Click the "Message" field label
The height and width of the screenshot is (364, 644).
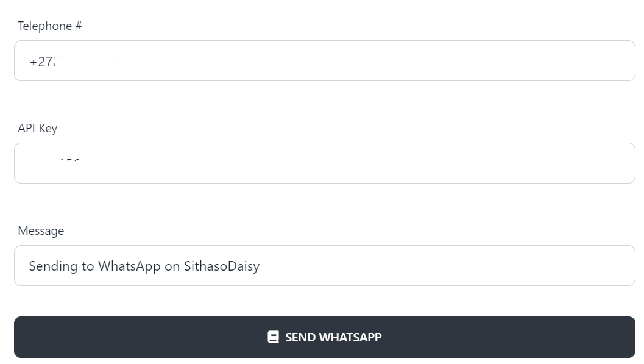click(41, 230)
